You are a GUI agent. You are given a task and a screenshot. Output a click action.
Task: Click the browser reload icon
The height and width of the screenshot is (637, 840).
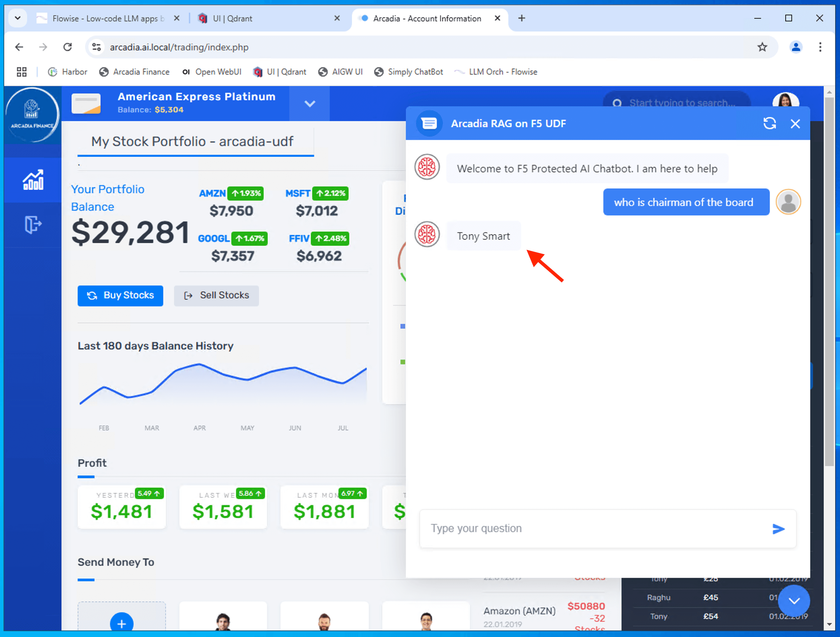click(68, 47)
